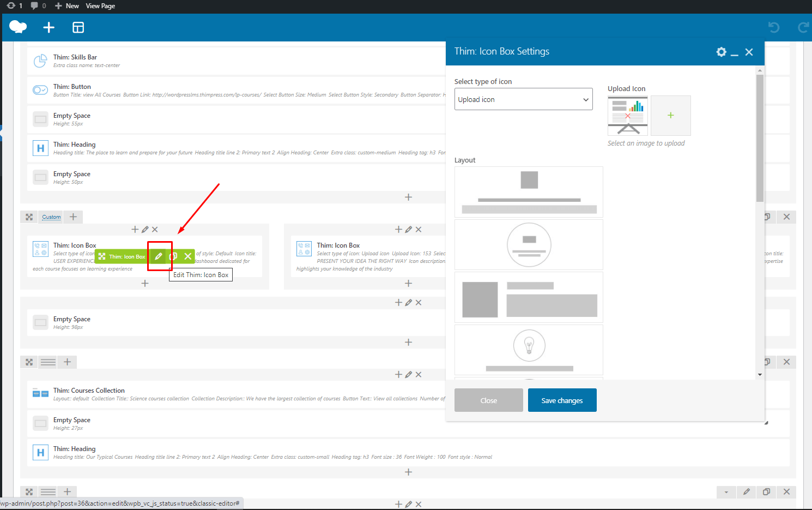
Task: Choose second layout with circled icon
Action: (x=529, y=244)
